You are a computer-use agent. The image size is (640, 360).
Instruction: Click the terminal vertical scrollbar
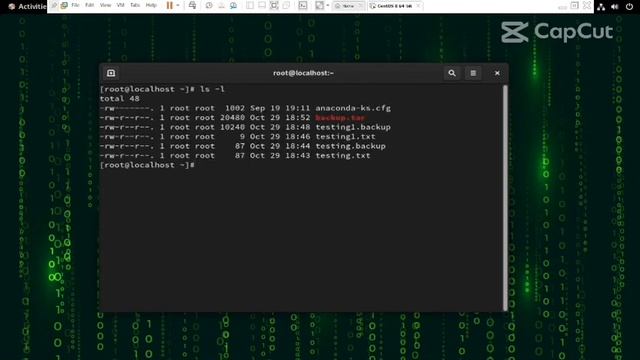pyautogui.click(x=505, y=198)
